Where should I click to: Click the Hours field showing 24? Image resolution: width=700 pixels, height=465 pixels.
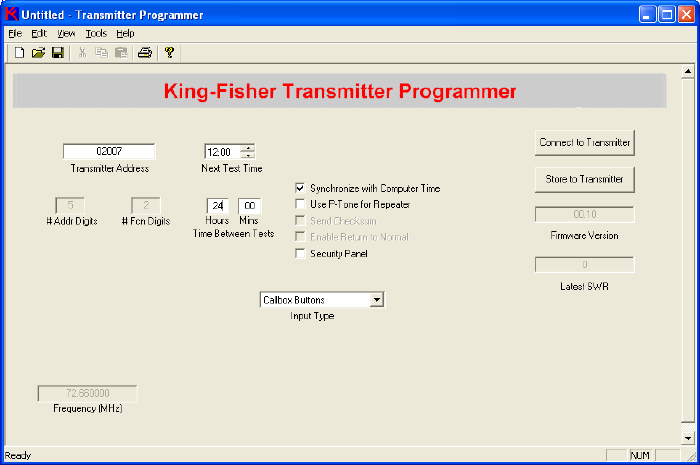pos(217,206)
